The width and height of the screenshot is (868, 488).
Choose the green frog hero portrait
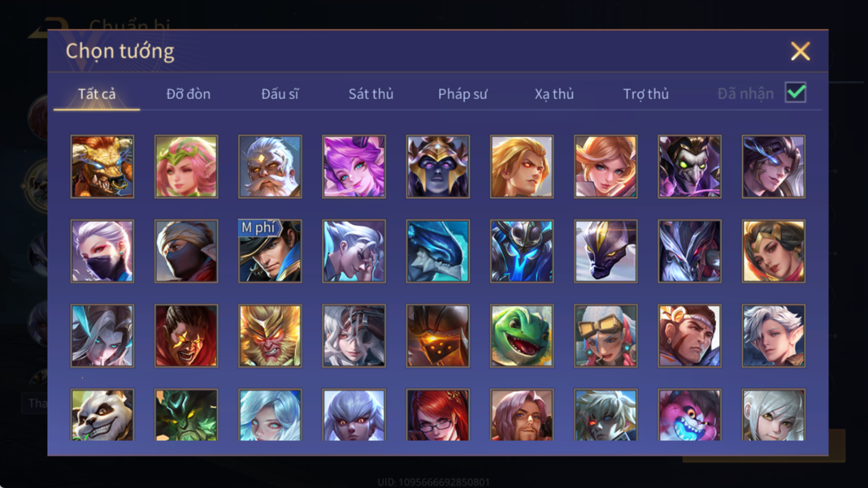[x=521, y=335]
